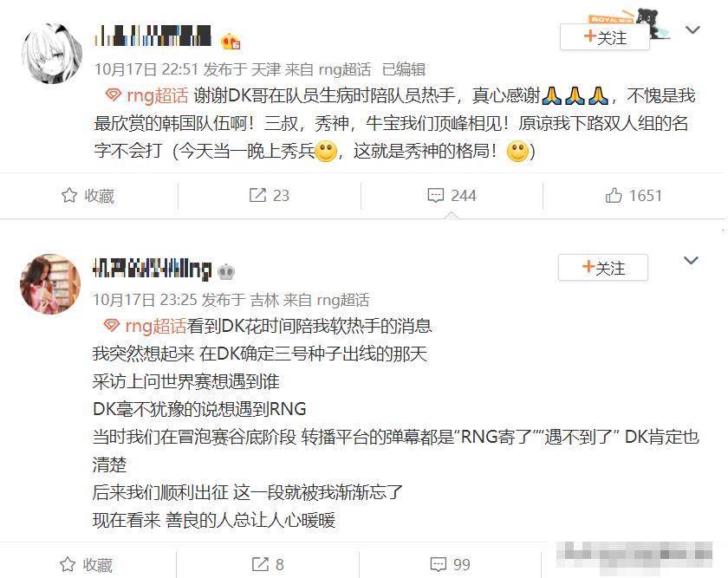Open repost icon showing 23 shares

coord(257,196)
